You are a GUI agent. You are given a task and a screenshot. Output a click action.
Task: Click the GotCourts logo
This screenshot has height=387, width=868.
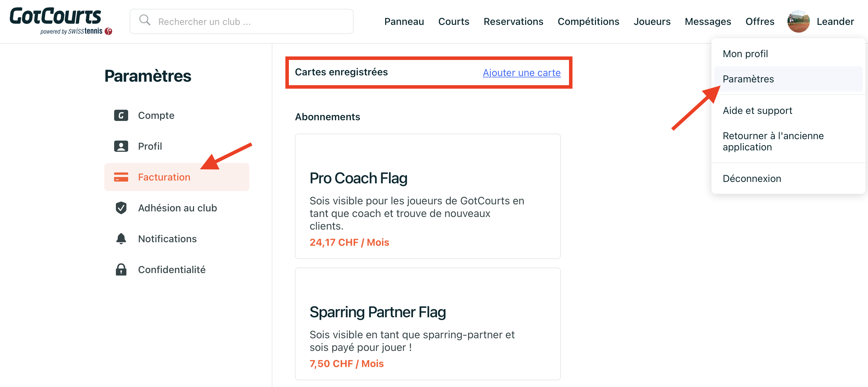point(61,21)
